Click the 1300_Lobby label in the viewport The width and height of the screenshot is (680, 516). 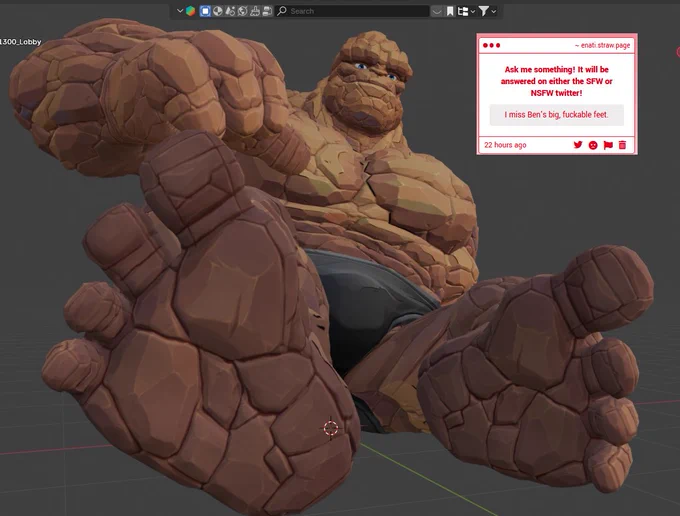(x=20, y=42)
